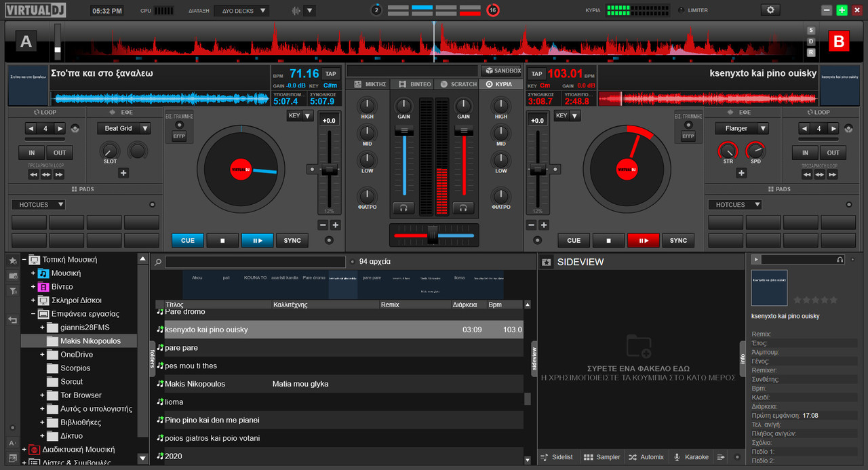Click deck A CUE button

188,240
